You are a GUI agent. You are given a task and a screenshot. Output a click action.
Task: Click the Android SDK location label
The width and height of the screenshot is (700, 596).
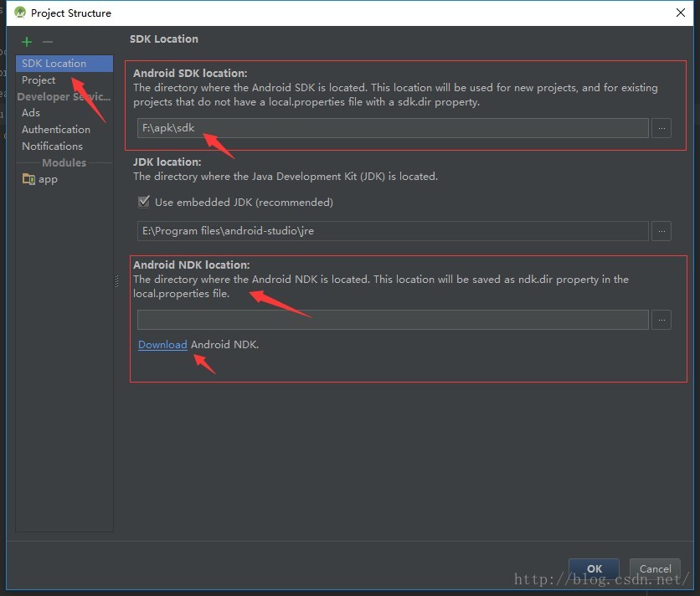tap(190, 73)
